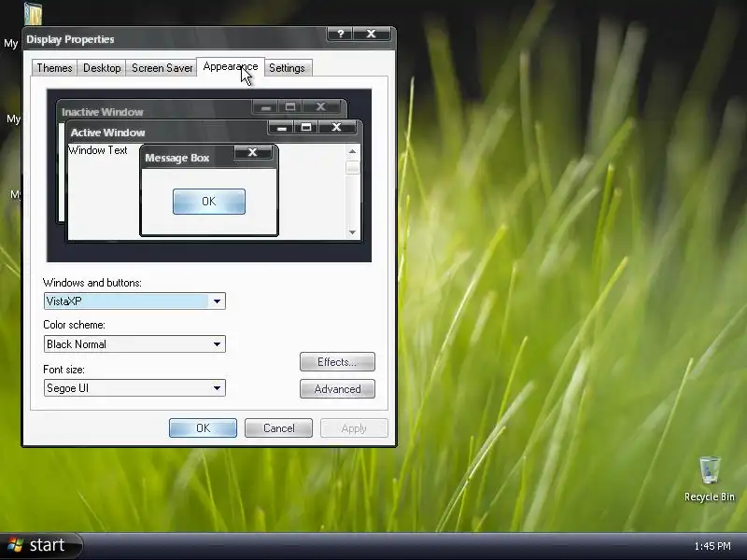This screenshot has height=560, width=747.
Task: Cancel the Display Properties dialog
Action: click(278, 427)
